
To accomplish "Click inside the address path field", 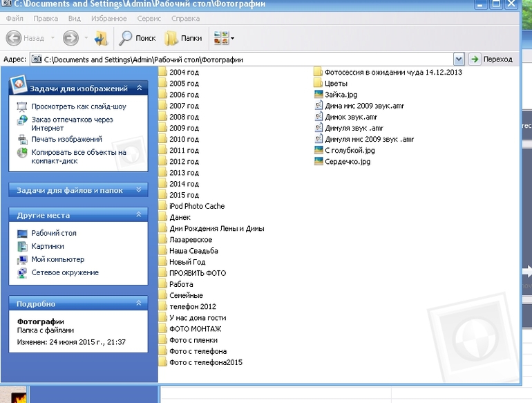I will click(x=242, y=59).
